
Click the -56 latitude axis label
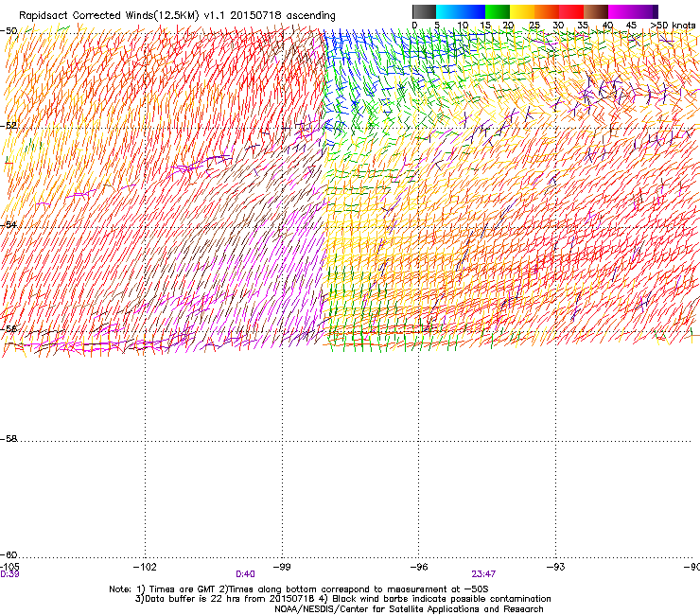(x=9, y=328)
